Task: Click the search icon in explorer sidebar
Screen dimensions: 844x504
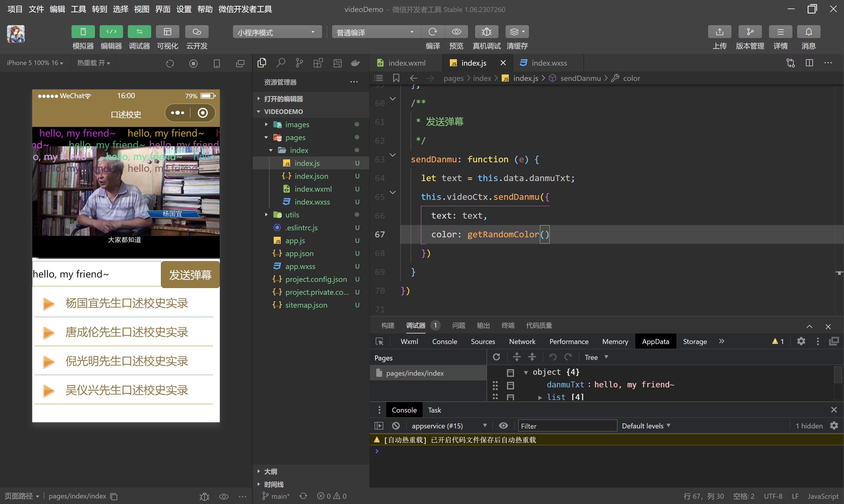Action: tap(280, 63)
